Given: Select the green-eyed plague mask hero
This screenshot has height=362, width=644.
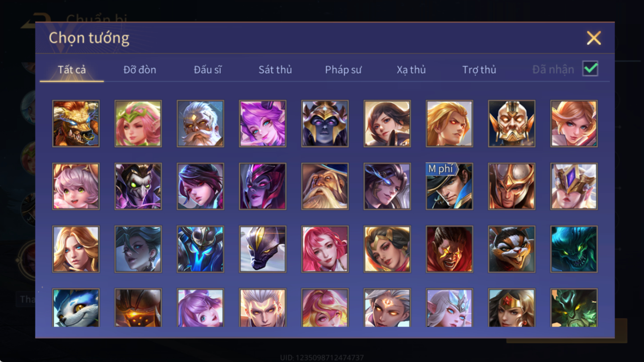Looking at the screenshot, I should point(138,186).
